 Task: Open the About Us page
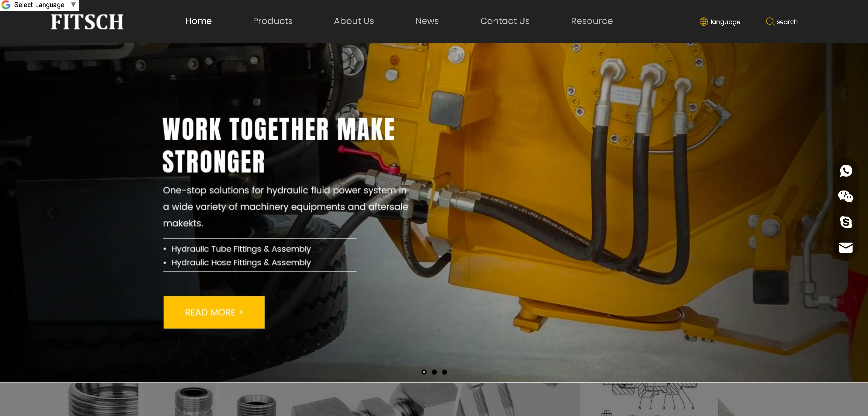tap(354, 21)
